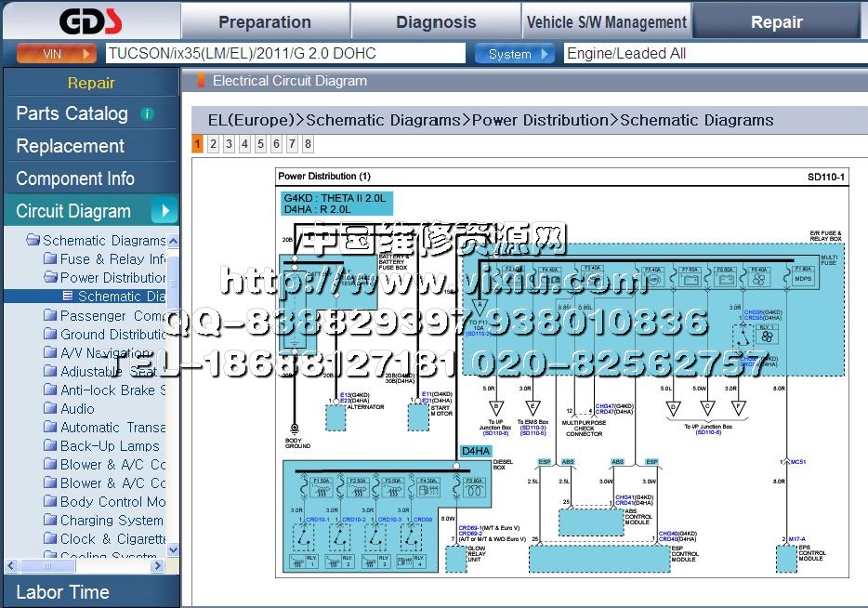Collapse the Power Distribution folder
This screenshot has width=868, height=608.
click(50, 277)
